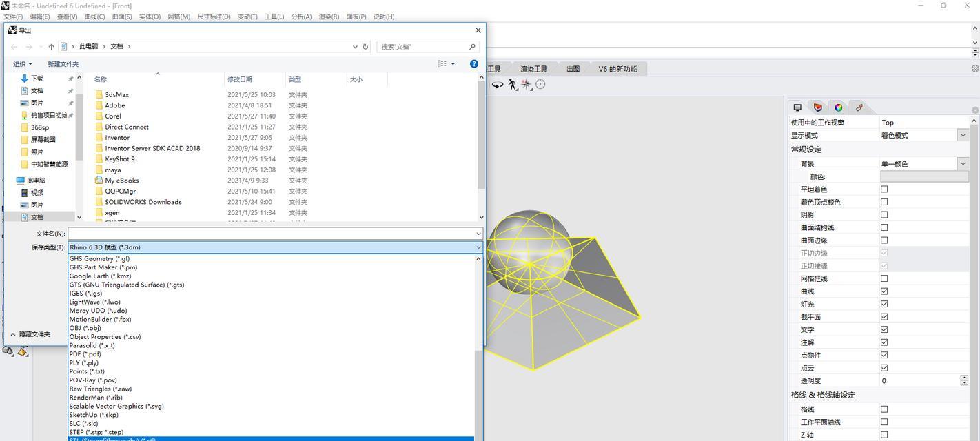The image size is (980, 441).
Task: Collapse folders via 隐藏文件夹
Action: click(30, 334)
